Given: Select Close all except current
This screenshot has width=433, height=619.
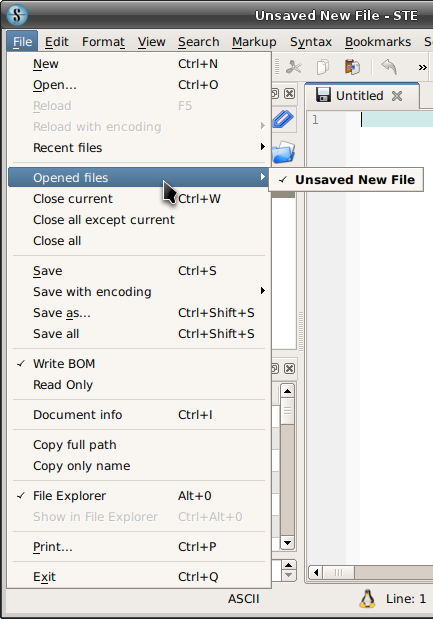Looking at the screenshot, I should click(139, 219).
